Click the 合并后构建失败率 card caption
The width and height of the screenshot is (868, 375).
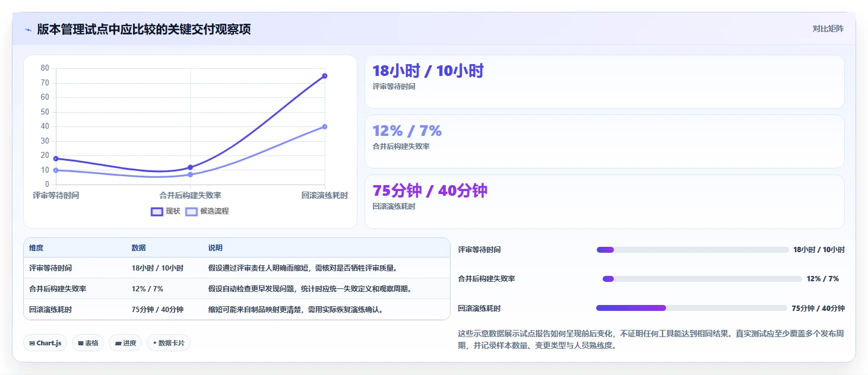coord(401,147)
